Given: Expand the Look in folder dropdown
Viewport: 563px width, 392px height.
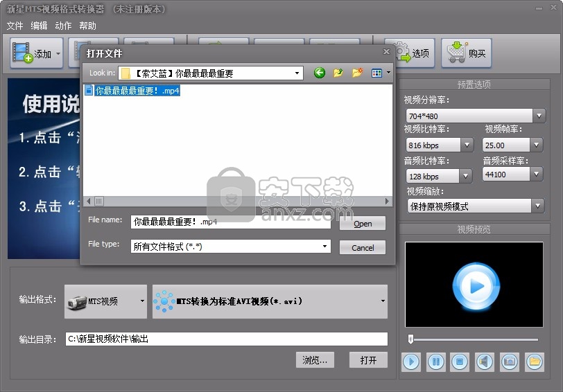Looking at the screenshot, I should point(297,73).
